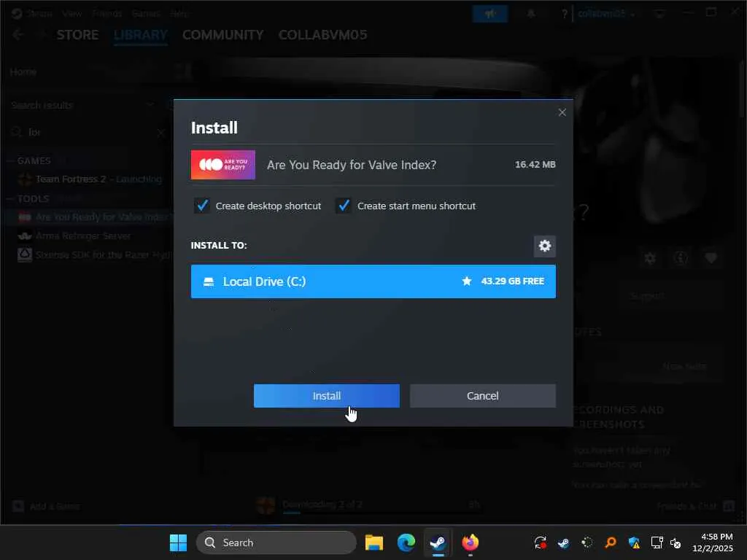Screen dimensions: 747x560
Task: Open the Steam menu
Action: click(x=39, y=13)
